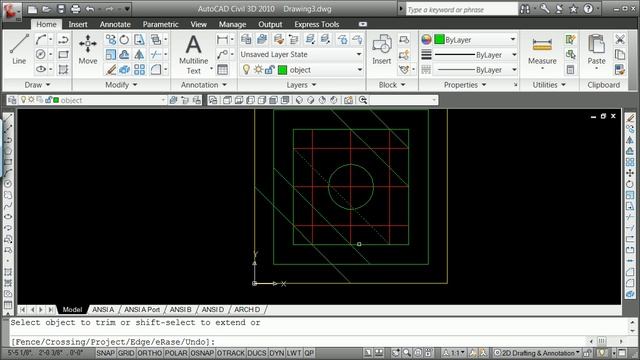Expand the Utilities panel dropdown
This screenshot has width=640, height=360.
pyautogui.click(x=549, y=85)
